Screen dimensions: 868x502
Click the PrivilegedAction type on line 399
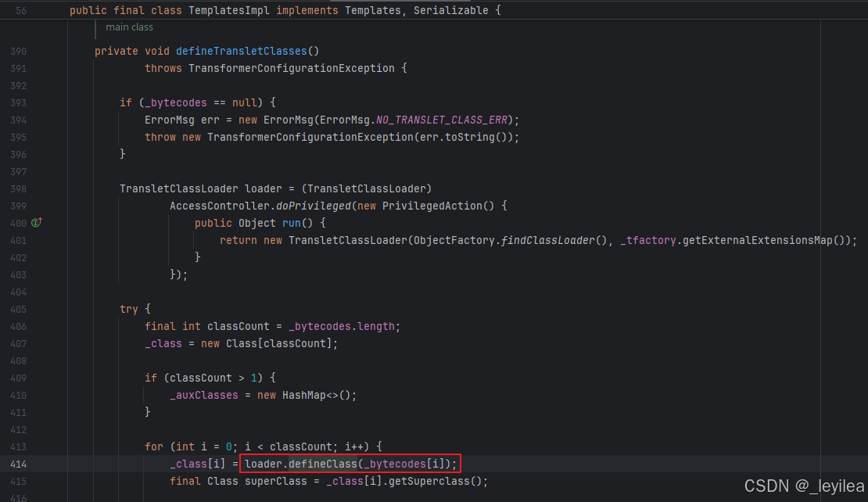(x=432, y=206)
